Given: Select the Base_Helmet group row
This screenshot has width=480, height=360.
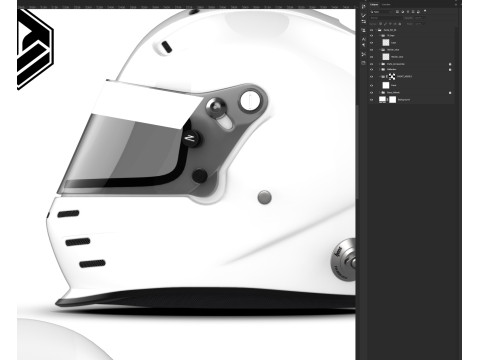Looking at the screenshot, I should (x=412, y=93).
